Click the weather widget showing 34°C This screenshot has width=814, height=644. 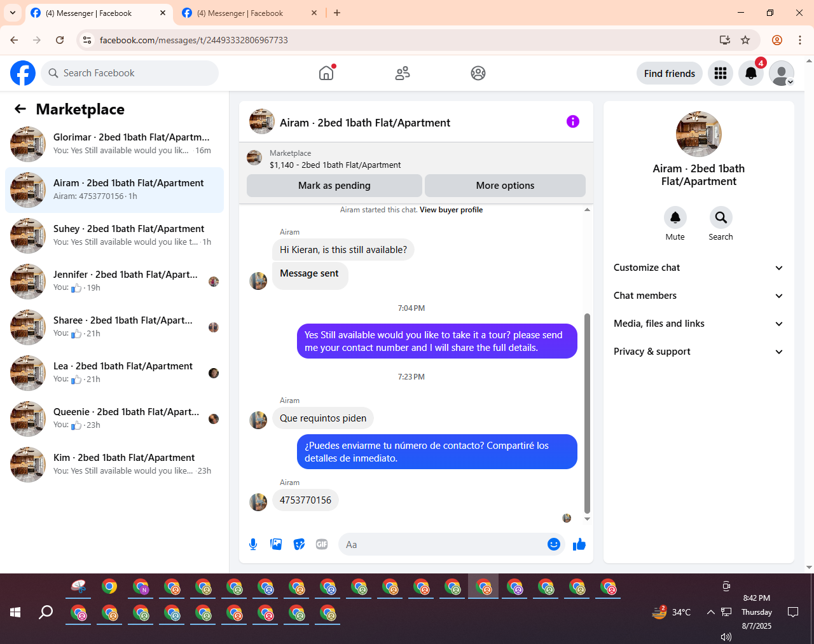coord(672,612)
